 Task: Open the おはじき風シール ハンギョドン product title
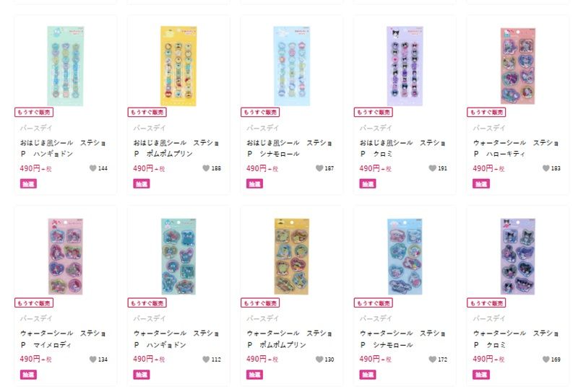coord(63,148)
